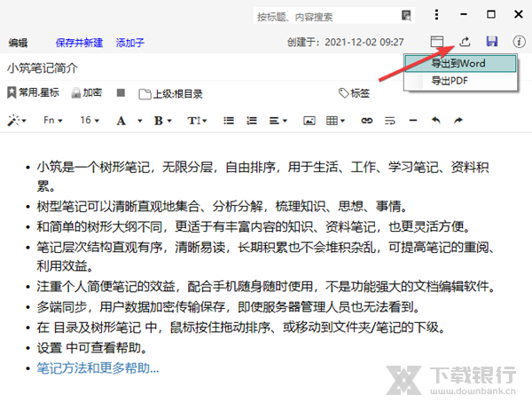Click bullet text starting 树型笔记可以
The width and height of the screenshot is (532, 403).
coord(223,206)
